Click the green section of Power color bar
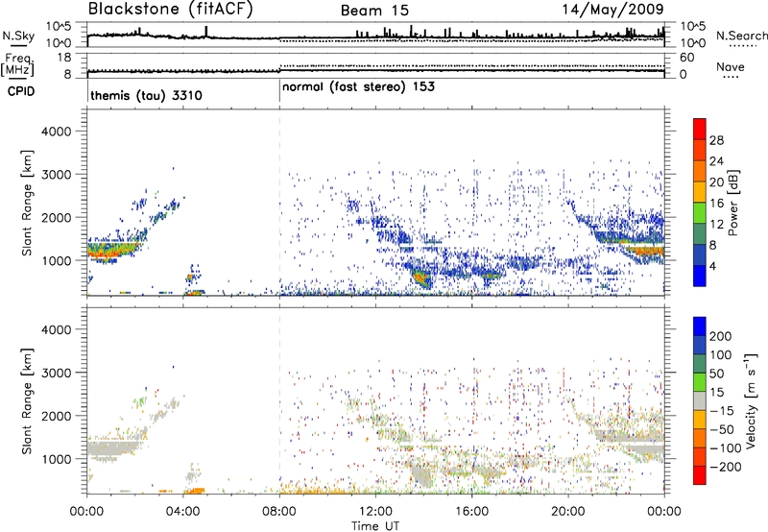The height and width of the screenshot is (532, 768). click(700, 213)
